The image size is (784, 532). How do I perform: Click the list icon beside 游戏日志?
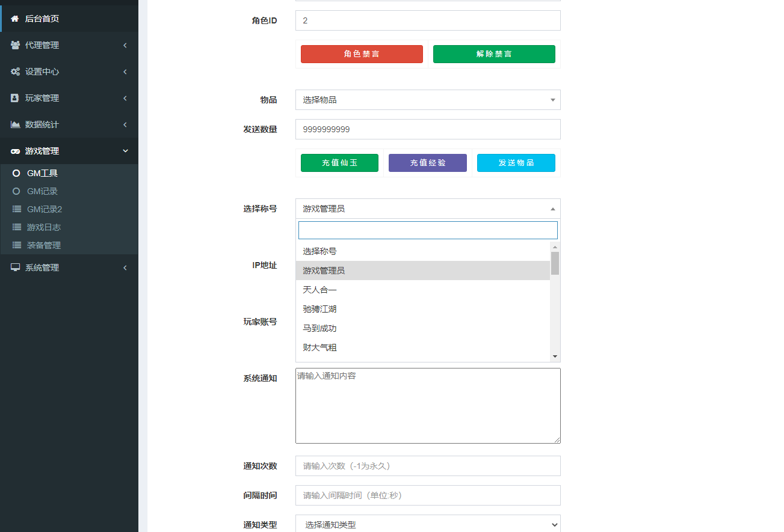[16, 227]
